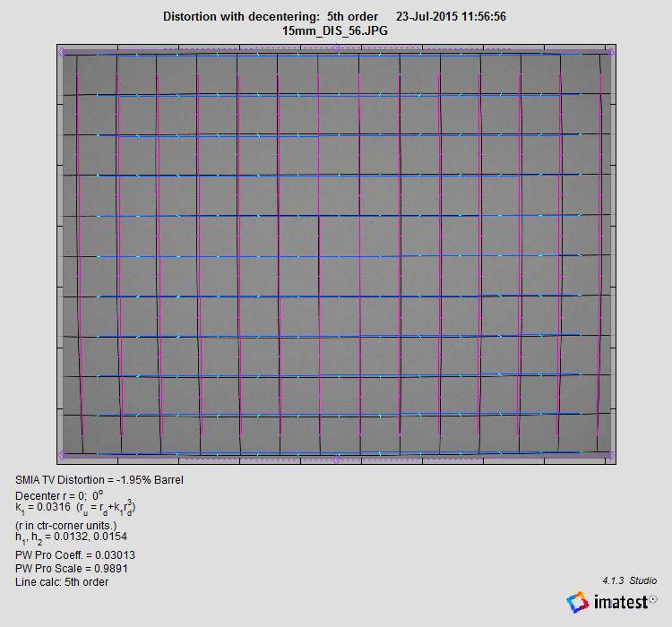
Task: Click the k1 = 0.0316 coefficient text
Action: coord(75,508)
